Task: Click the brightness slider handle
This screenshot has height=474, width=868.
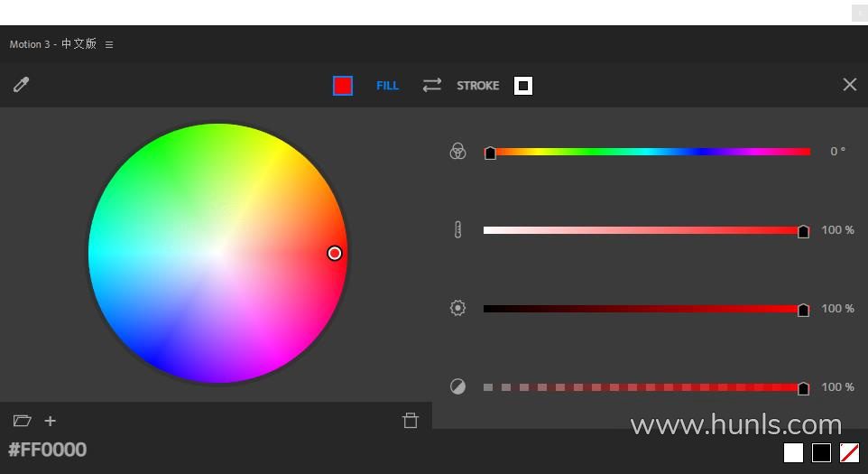Action: (803, 310)
